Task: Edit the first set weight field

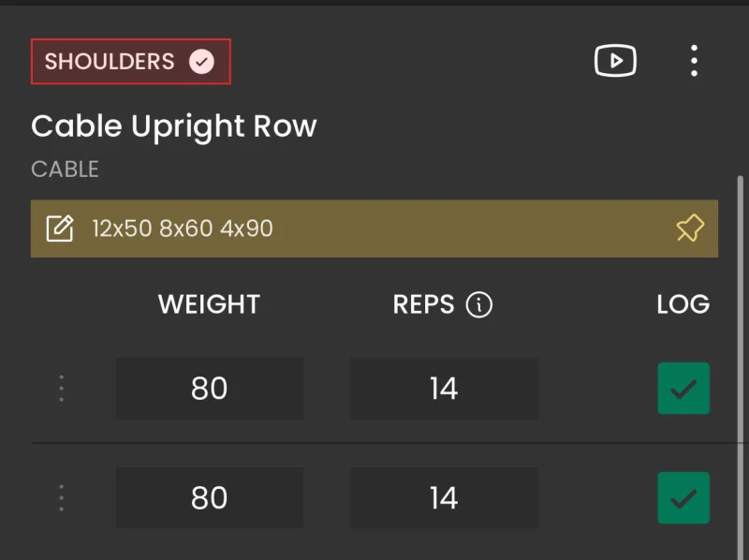Action: point(209,388)
